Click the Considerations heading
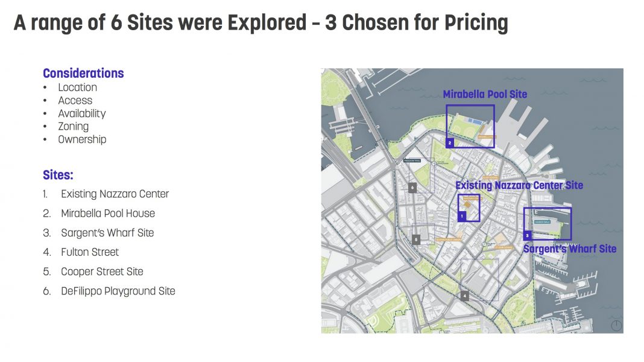 83,73
